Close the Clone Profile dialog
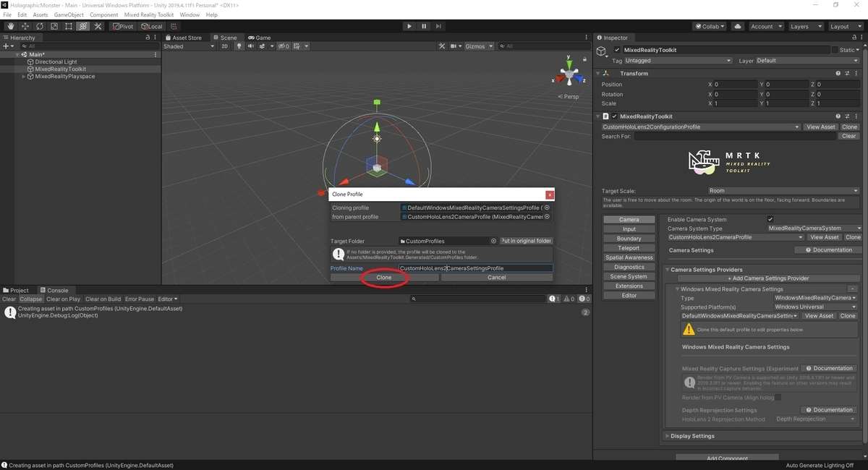The width and height of the screenshot is (868, 470). [x=550, y=195]
